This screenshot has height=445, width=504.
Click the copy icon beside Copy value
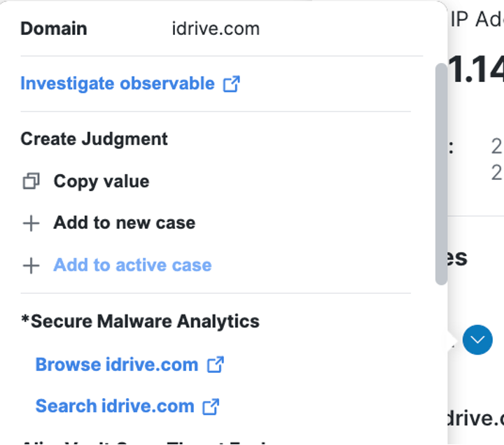tap(31, 182)
